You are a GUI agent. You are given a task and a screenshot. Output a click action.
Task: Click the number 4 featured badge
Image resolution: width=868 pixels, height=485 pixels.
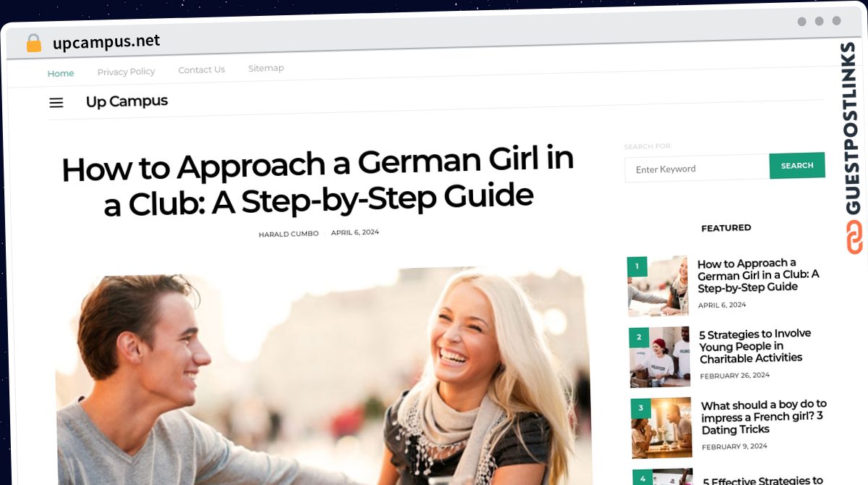coord(642,478)
